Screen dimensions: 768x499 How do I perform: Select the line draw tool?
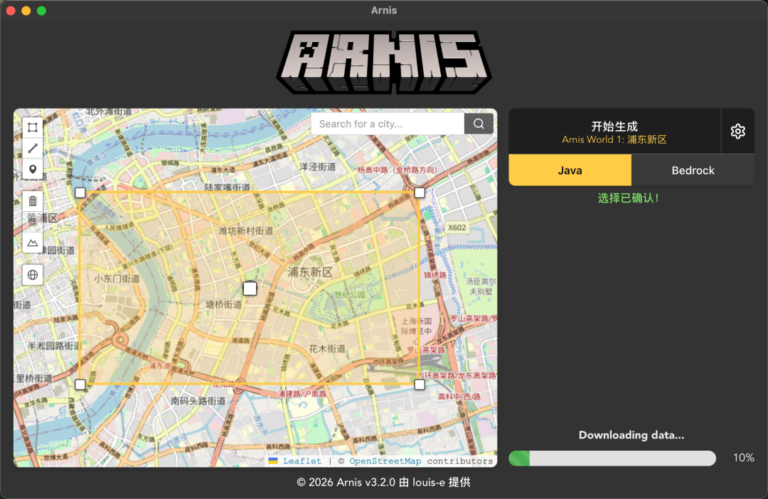click(x=33, y=148)
